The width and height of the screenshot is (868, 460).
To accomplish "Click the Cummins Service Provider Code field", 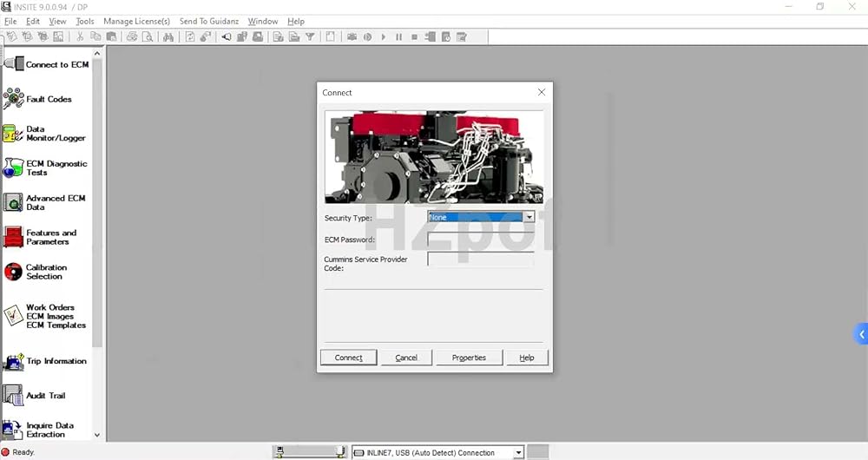I will (481, 259).
